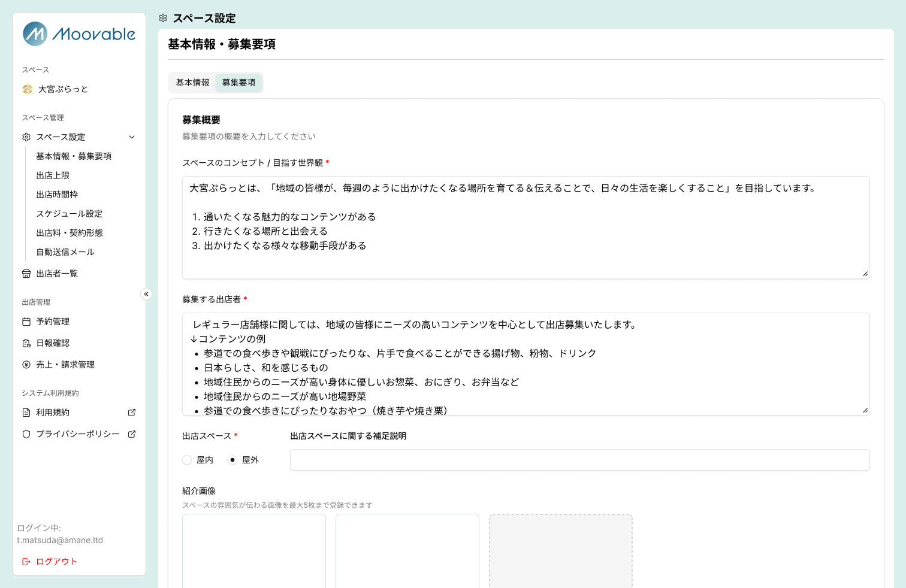Click the Moovable logo icon

click(35, 34)
